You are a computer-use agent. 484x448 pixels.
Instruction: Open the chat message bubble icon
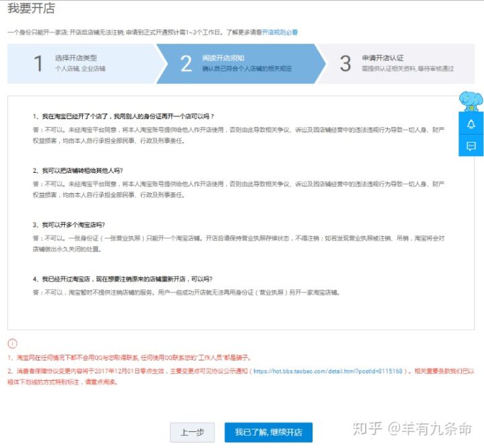coord(471,145)
